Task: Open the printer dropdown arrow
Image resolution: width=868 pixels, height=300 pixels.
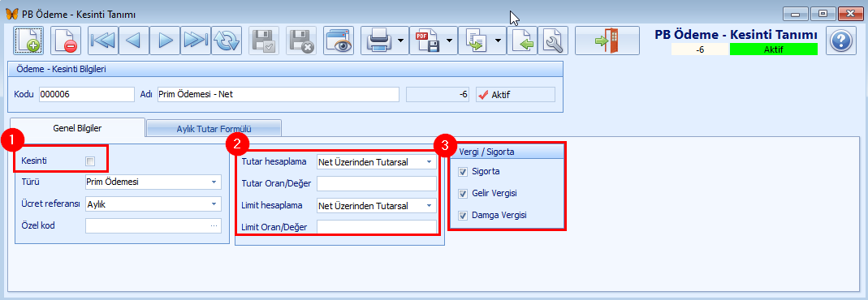Action: [x=401, y=41]
